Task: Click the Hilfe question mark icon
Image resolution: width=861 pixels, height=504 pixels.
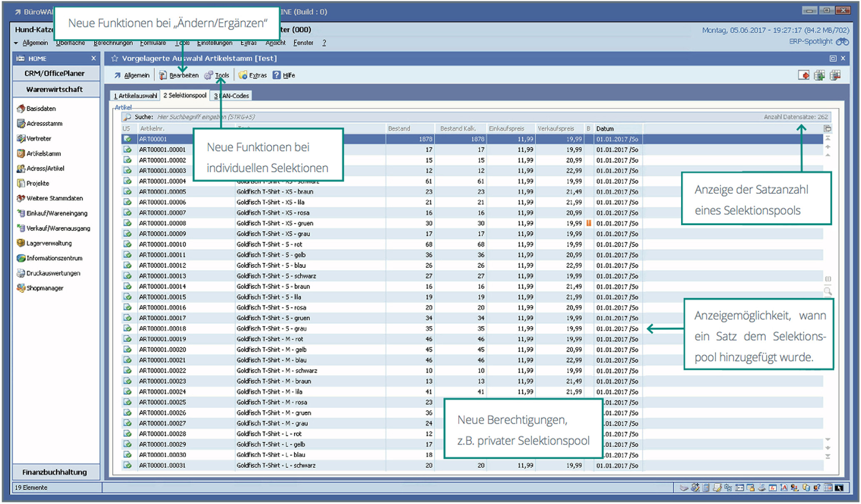Action: tap(277, 75)
